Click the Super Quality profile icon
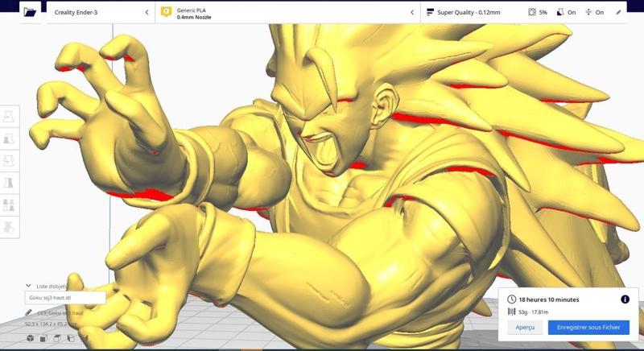Viewport: 644px width, 351px height. pyautogui.click(x=430, y=12)
